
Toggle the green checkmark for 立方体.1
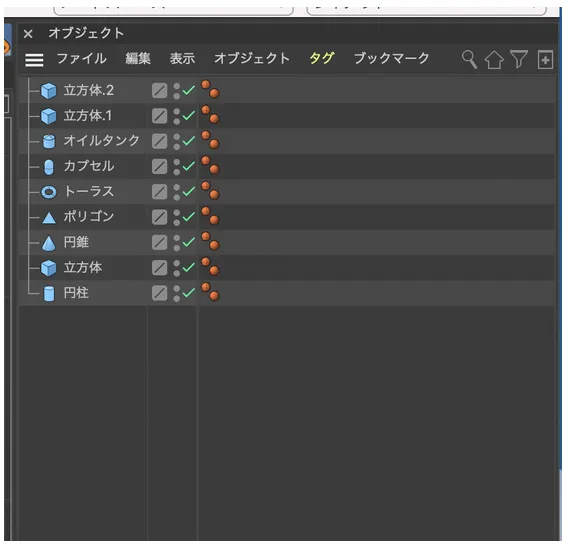tap(188, 116)
